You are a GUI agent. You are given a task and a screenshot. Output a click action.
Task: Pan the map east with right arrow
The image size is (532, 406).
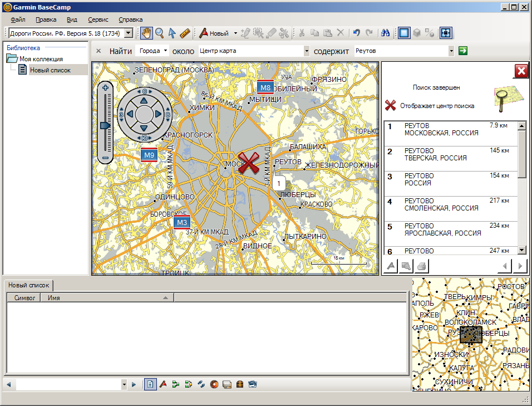159,114
